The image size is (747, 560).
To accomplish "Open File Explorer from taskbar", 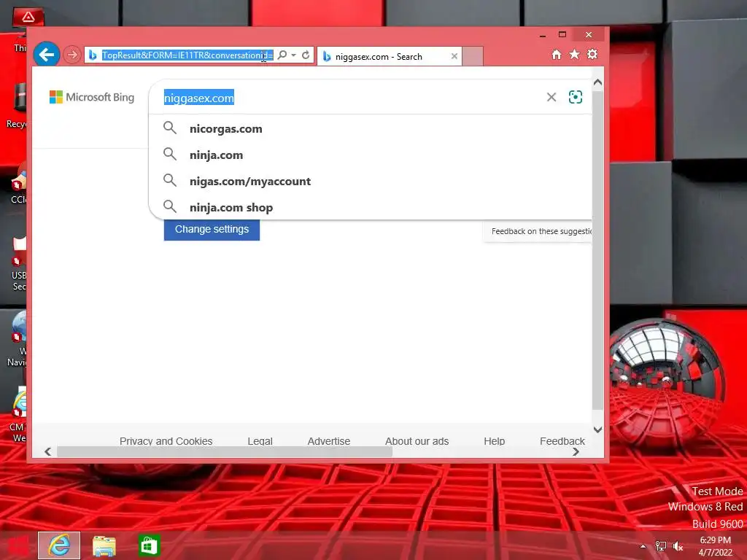I will 104,545.
